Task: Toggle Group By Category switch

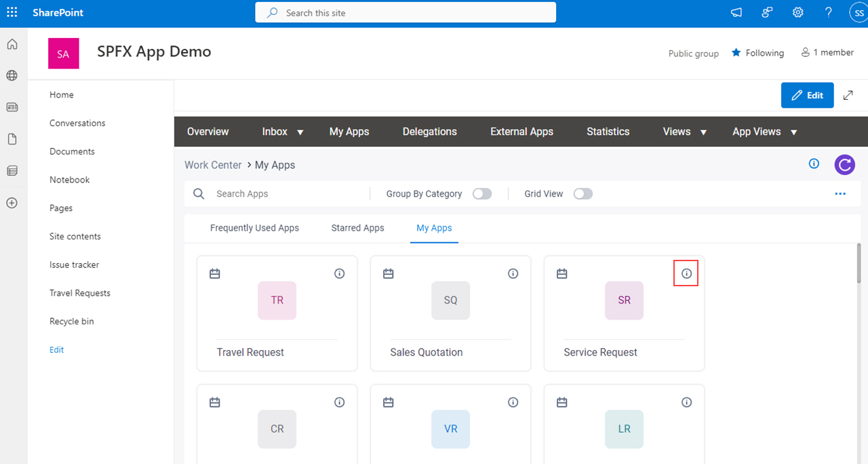Action: 482,194
